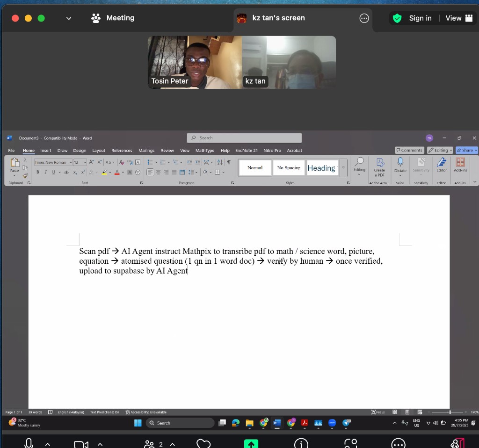This screenshot has height=448, width=479.
Task: Click the Word title bar Search field
Action: tap(244, 138)
